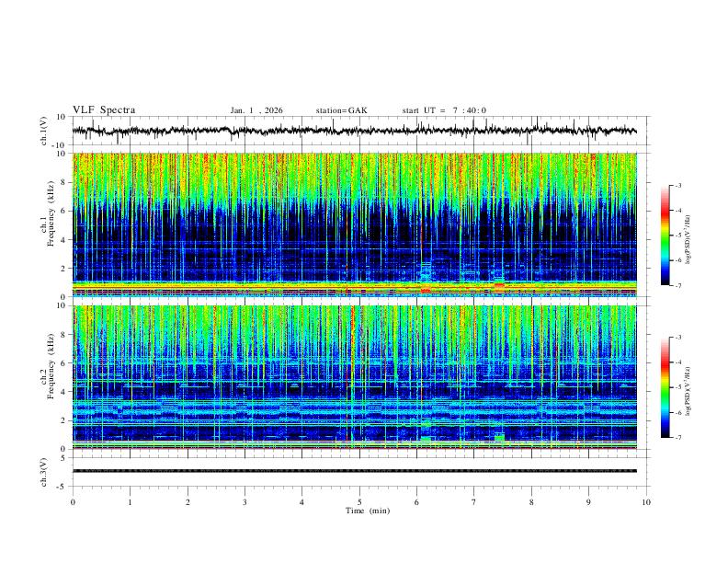Click the "Time (min)" axis label

click(368, 511)
